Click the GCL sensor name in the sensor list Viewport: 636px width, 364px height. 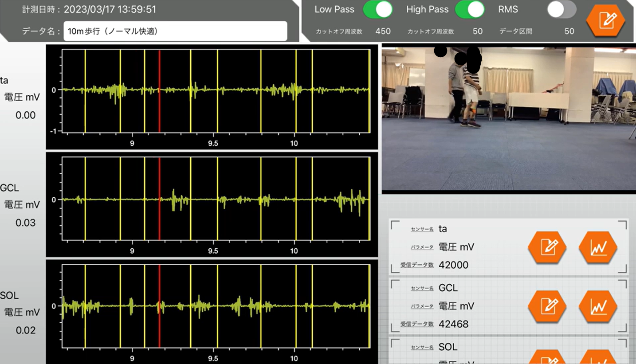pyautogui.click(x=448, y=288)
